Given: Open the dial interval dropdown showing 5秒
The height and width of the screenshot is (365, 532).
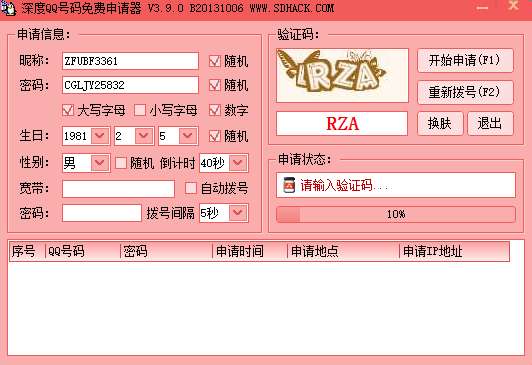Looking at the screenshot, I should [238, 213].
